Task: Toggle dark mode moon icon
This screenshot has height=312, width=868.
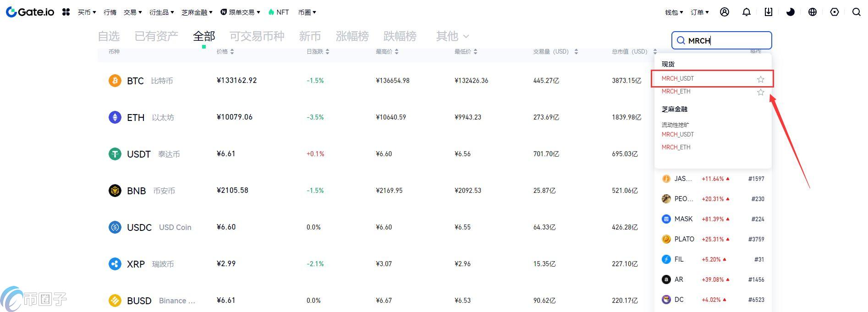Action: coord(791,12)
